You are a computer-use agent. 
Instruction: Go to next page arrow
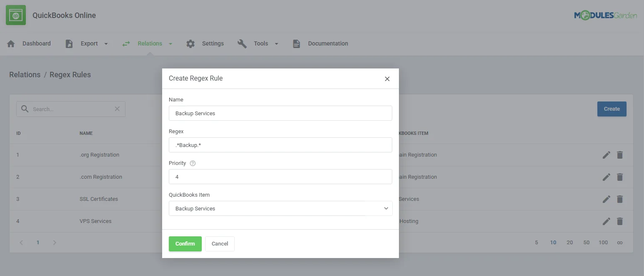[55, 243]
